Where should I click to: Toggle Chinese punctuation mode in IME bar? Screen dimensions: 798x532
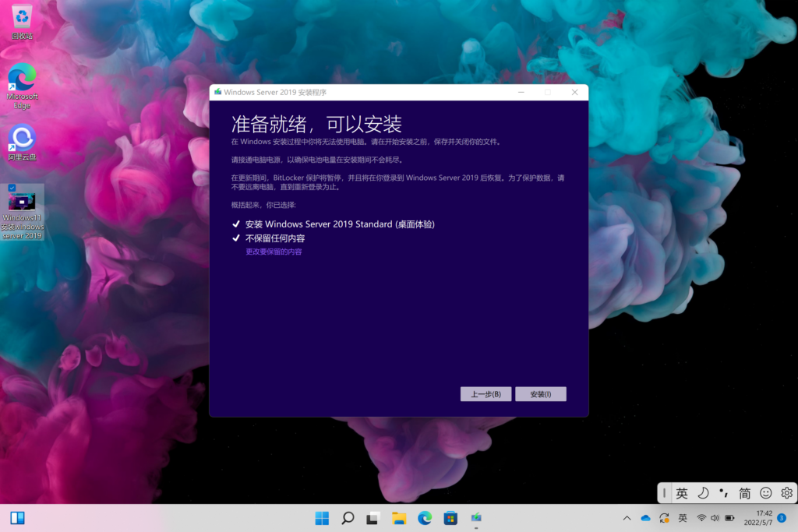pyautogui.click(x=724, y=493)
